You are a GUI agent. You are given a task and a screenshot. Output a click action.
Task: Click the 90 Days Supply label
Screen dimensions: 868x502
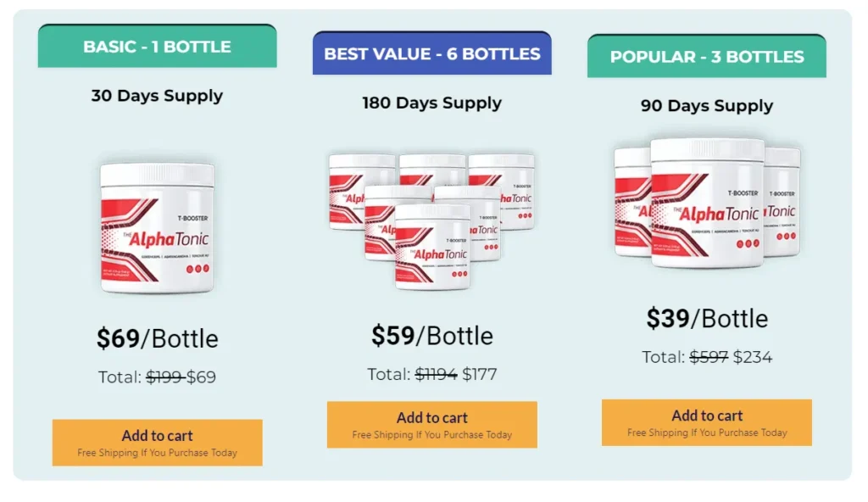point(707,106)
